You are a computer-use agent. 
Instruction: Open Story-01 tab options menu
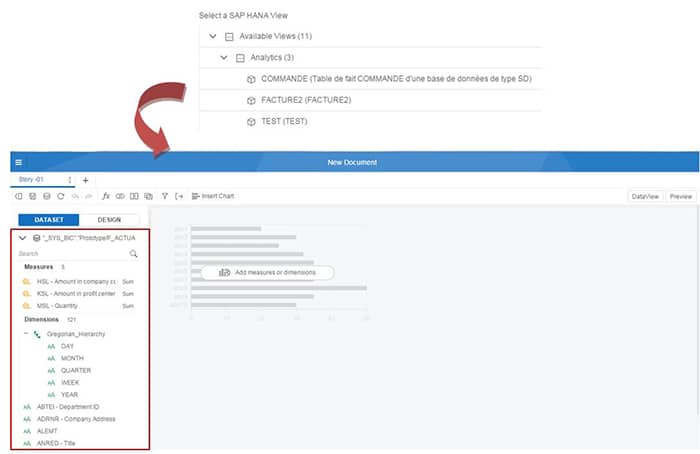[x=70, y=179]
